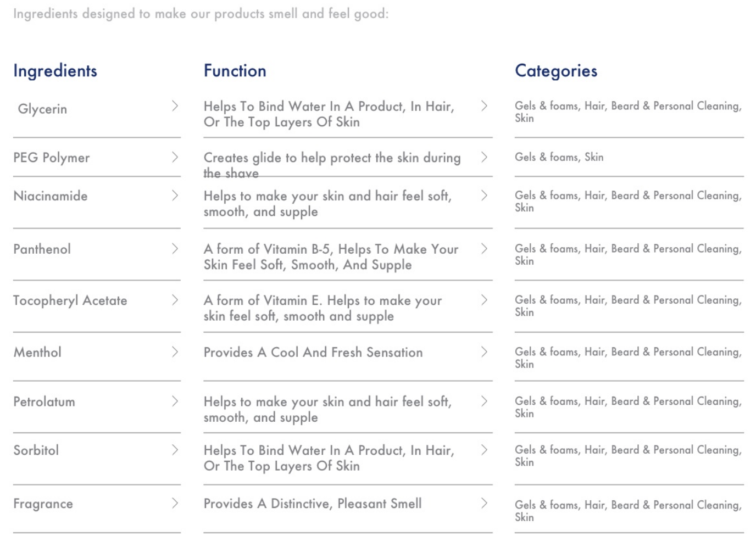
Task: Click the Gels & foams, Skin category text
Action: coord(559,157)
